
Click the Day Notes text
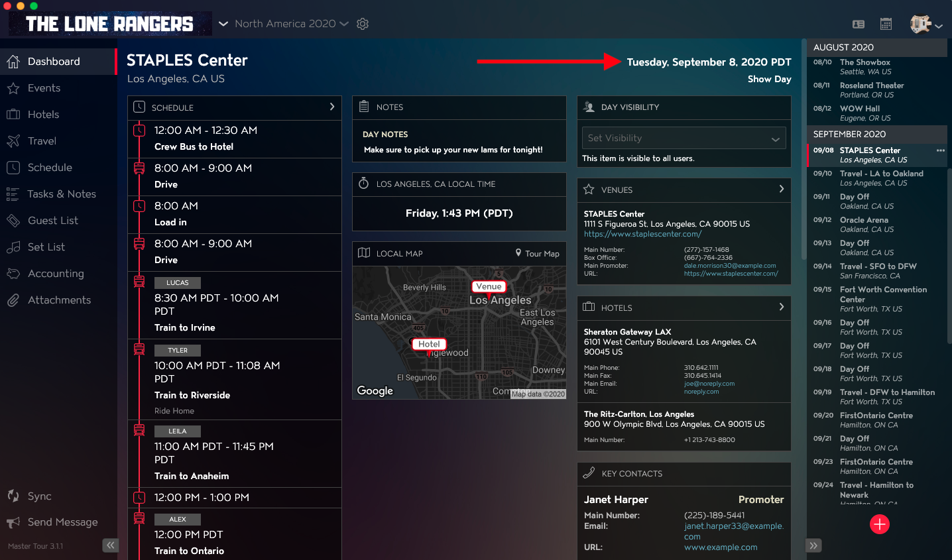click(x=453, y=150)
